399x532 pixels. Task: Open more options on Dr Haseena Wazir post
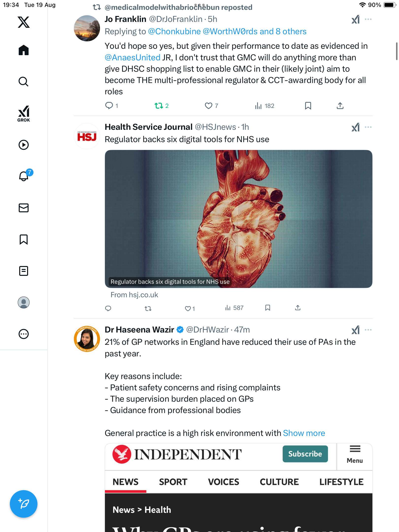click(x=368, y=330)
